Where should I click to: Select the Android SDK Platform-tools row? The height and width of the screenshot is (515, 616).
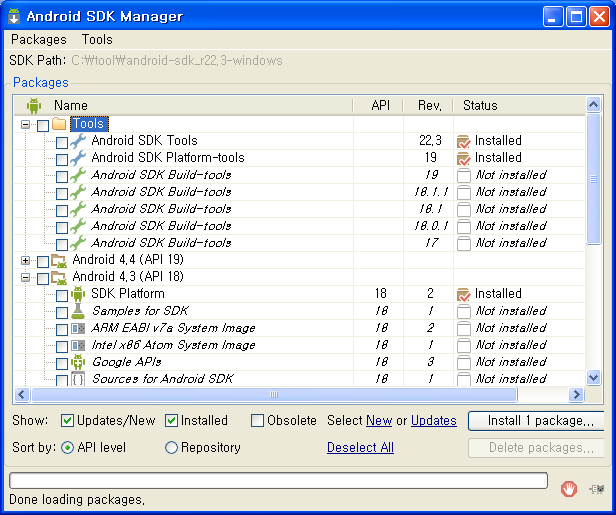[x=299, y=158]
